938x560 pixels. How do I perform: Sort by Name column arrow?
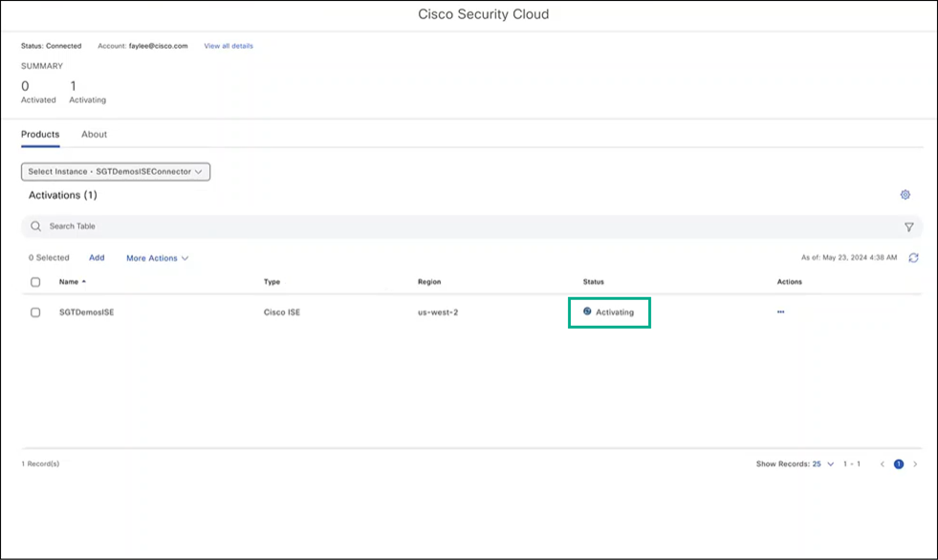(84, 282)
